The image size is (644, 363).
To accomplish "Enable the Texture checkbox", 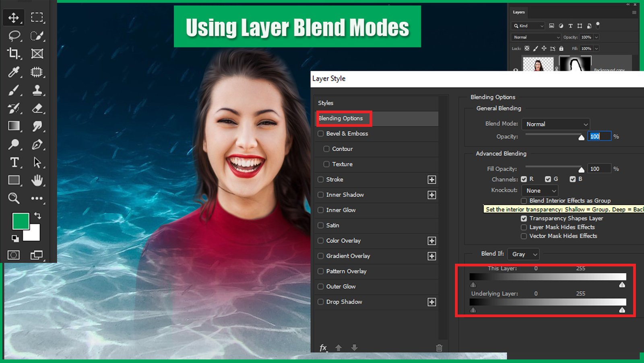I will coord(326,164).
